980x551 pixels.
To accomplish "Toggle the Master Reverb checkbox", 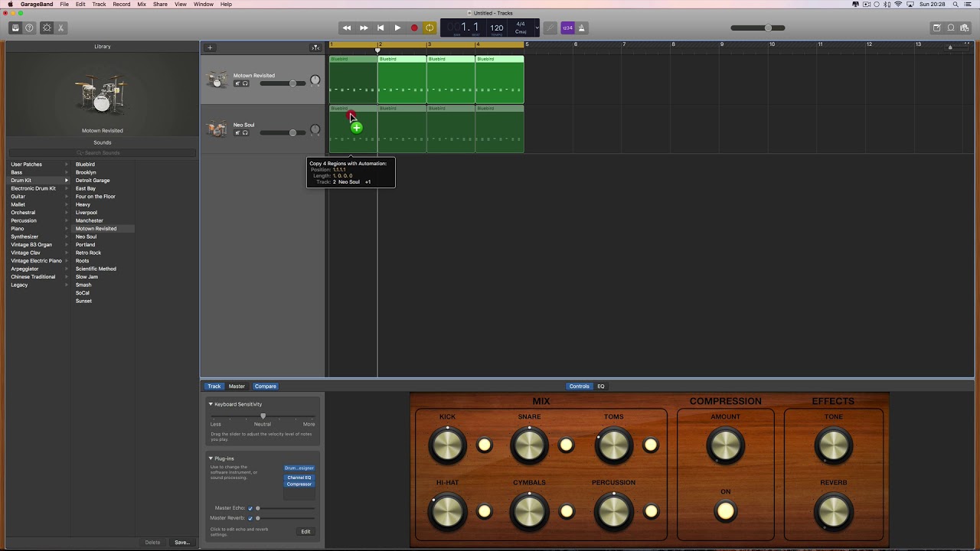I will tap(250, 518).
